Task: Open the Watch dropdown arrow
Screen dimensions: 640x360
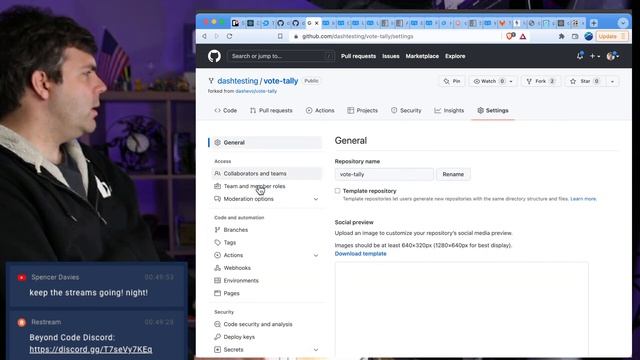Action: [x=511, y=81]
